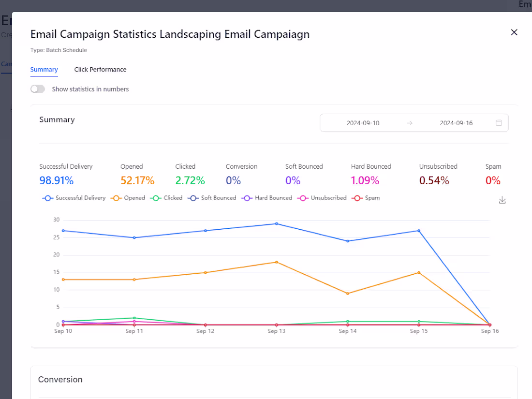Click Sep 13 Successful Delivery data point
This screenshot has width=532, height=399.
[277, 224]
